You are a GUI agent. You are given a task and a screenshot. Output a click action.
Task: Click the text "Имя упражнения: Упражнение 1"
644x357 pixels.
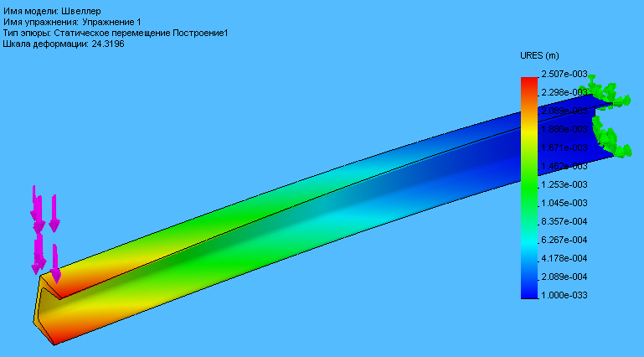coord(72,22)
